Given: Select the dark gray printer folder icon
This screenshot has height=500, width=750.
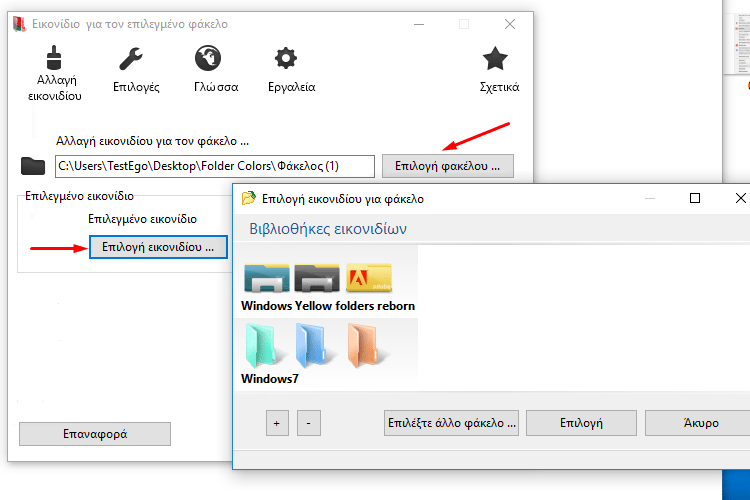Looking at the screenshot, I should (317, 278).
